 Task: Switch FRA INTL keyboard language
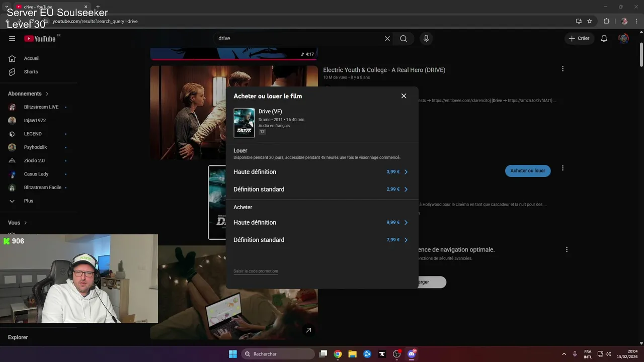588,354
